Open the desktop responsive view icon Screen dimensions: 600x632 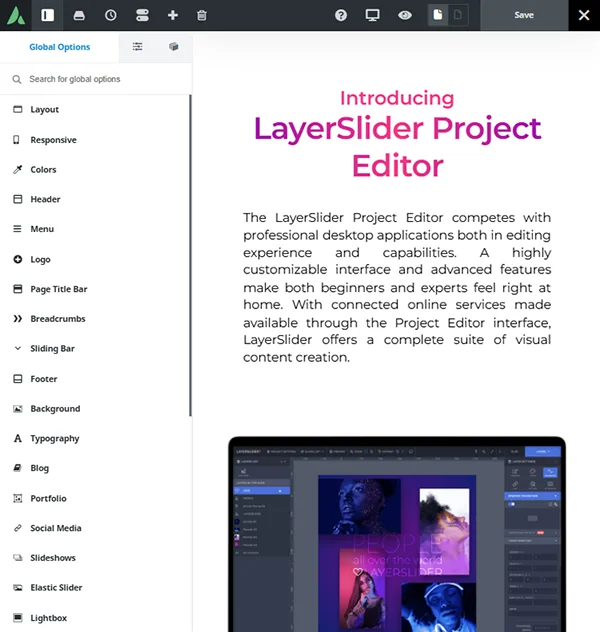372,15
